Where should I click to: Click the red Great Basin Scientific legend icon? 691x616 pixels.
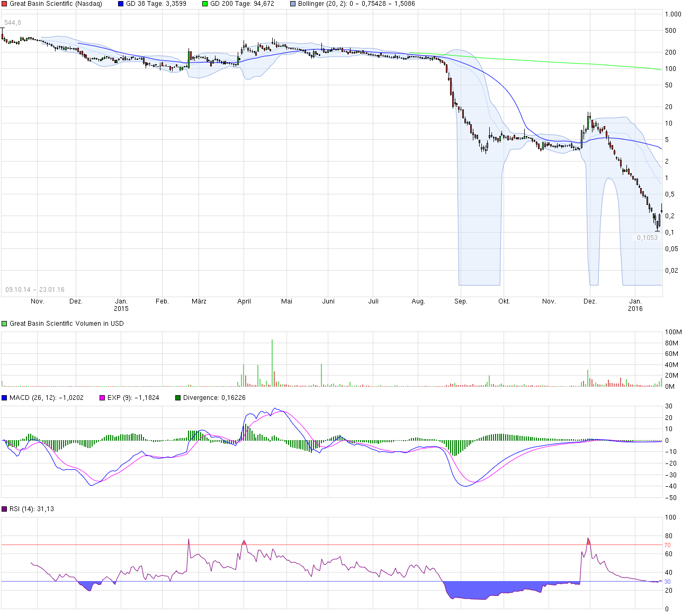point(4,4)
